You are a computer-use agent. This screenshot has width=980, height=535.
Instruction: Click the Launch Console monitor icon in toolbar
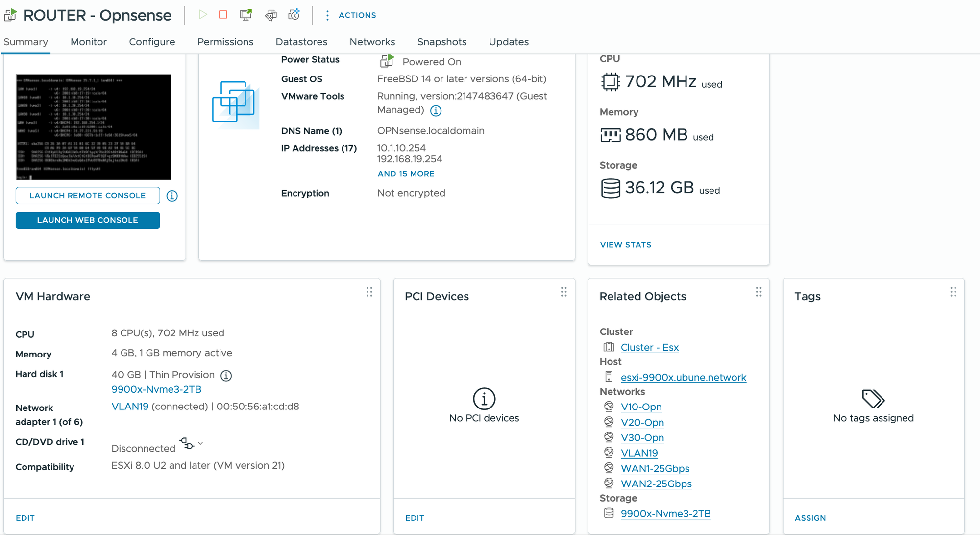click(246, 15)
